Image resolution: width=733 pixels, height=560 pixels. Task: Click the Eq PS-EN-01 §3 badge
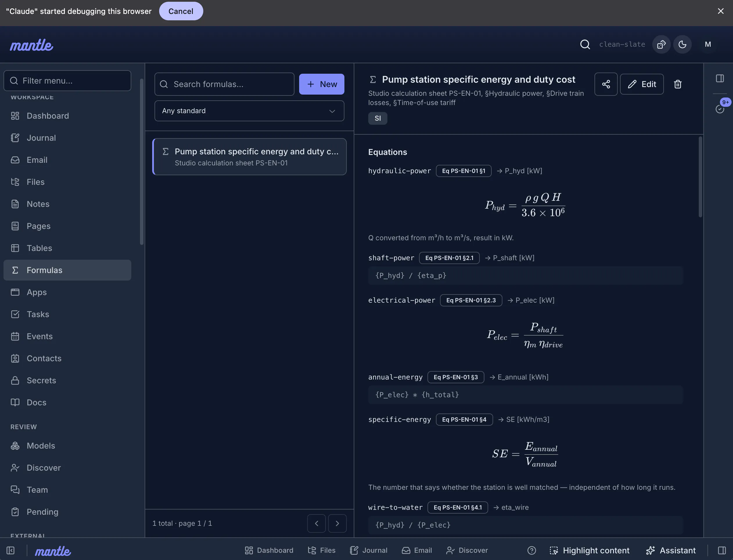click(455, 377)
